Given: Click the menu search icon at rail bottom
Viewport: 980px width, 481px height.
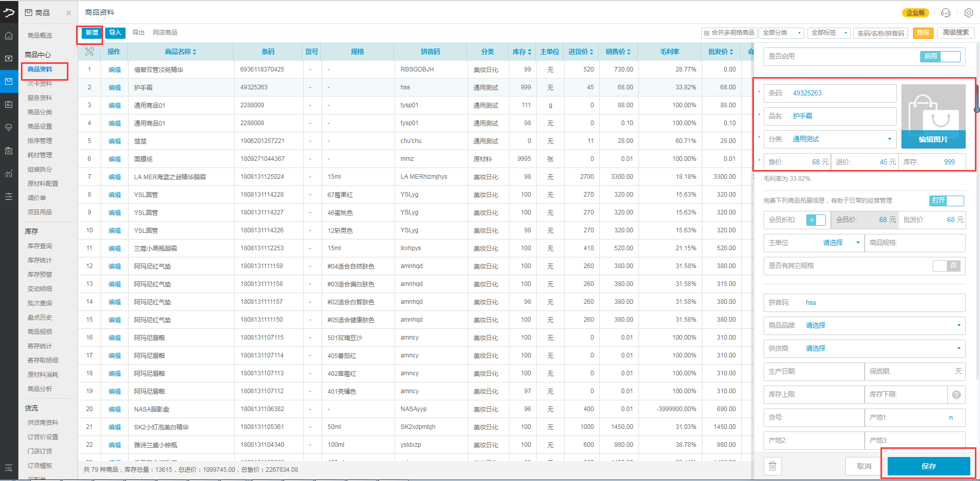Looking at the screenshot, I should click(9, 468).
